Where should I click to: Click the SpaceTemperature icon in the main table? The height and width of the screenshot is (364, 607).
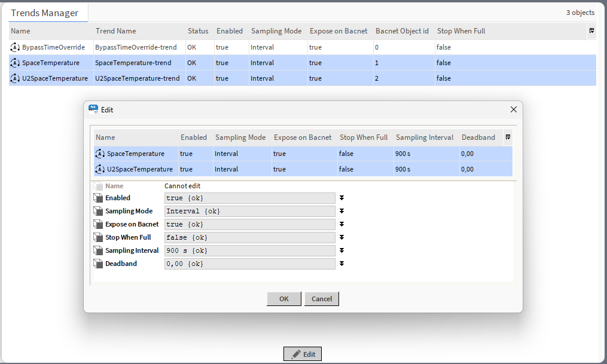click(15, 63)
